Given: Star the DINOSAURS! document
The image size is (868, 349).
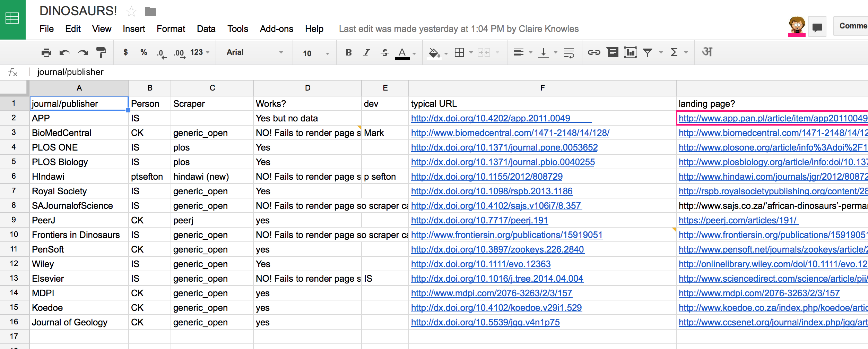Looking at the screenshot, I should pyautogui.click(x=131, y=11).
